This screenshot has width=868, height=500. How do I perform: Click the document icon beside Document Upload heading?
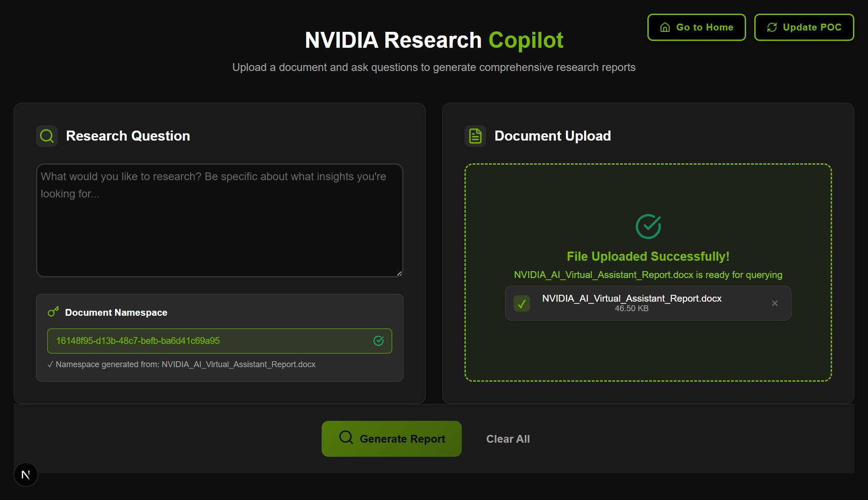pos(475,136)
